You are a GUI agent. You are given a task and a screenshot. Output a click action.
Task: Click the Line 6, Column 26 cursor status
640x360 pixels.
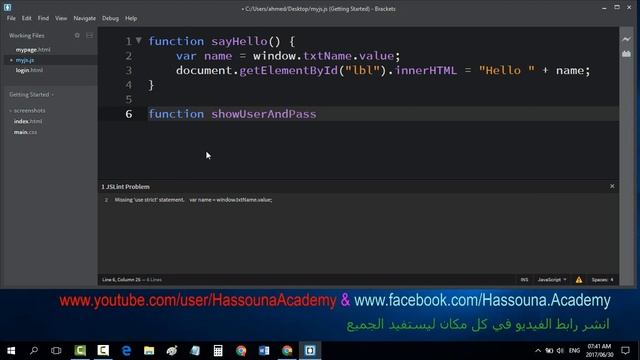(121, 280)
